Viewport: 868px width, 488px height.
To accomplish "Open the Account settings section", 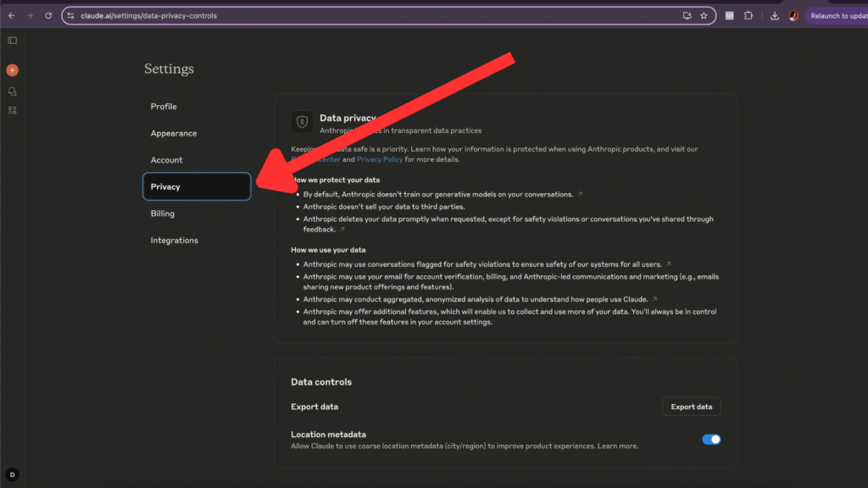I will (197, 160).
